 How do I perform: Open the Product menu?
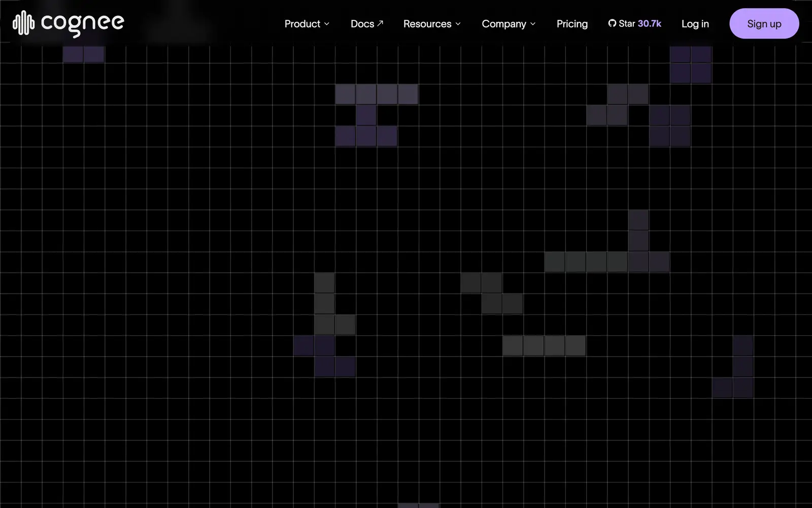click(x=307, y=24)
